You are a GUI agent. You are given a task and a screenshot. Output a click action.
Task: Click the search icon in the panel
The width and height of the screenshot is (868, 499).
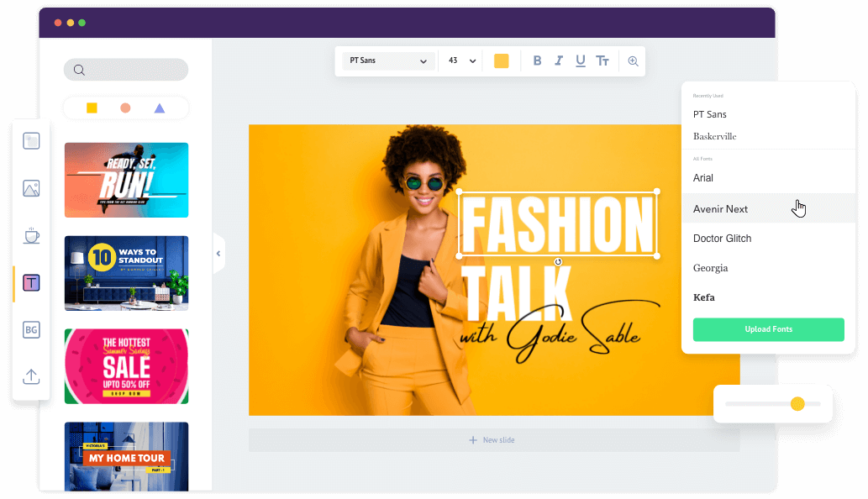[80, 70]
